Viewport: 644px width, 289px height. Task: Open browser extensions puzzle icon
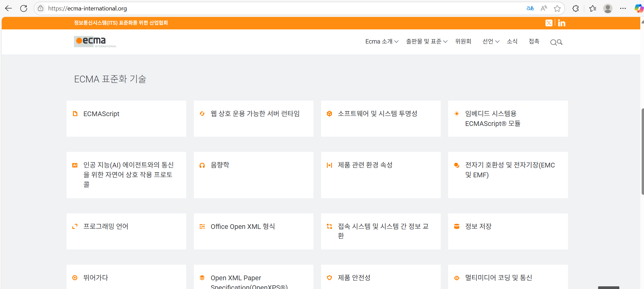coord(576,8)
